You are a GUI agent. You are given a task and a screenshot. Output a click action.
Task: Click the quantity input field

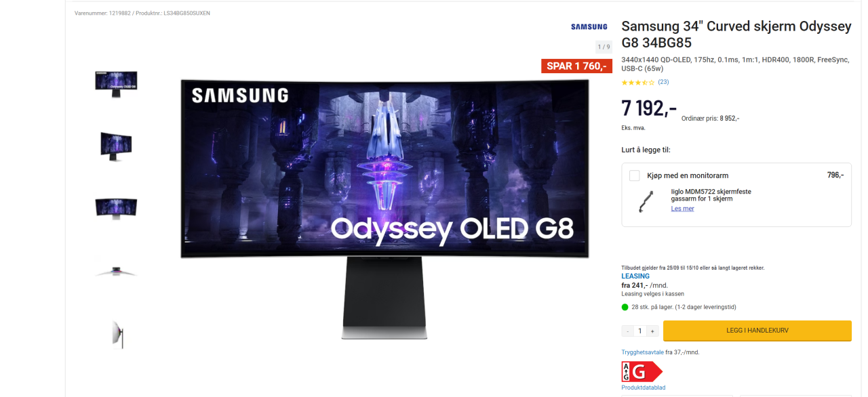point(639,331)
